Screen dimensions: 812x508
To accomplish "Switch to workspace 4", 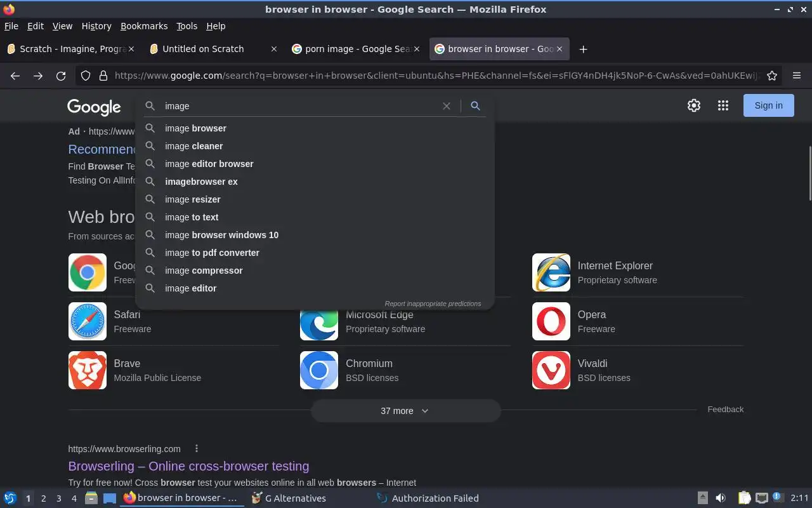I will pos(74,498).
